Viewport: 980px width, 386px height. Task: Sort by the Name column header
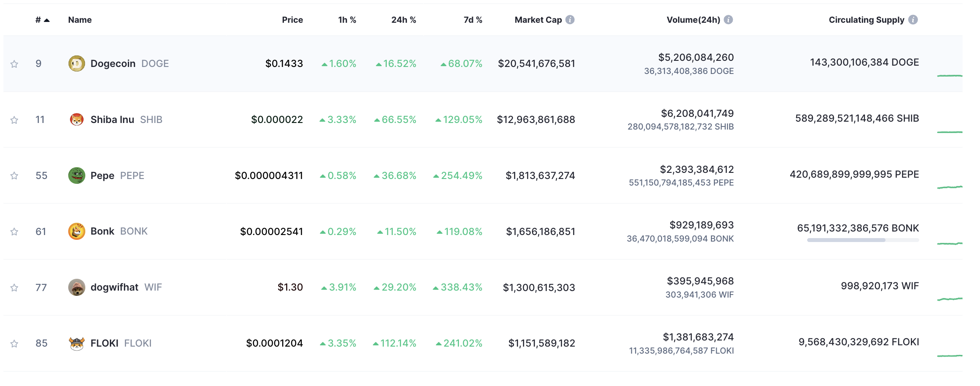80,20
